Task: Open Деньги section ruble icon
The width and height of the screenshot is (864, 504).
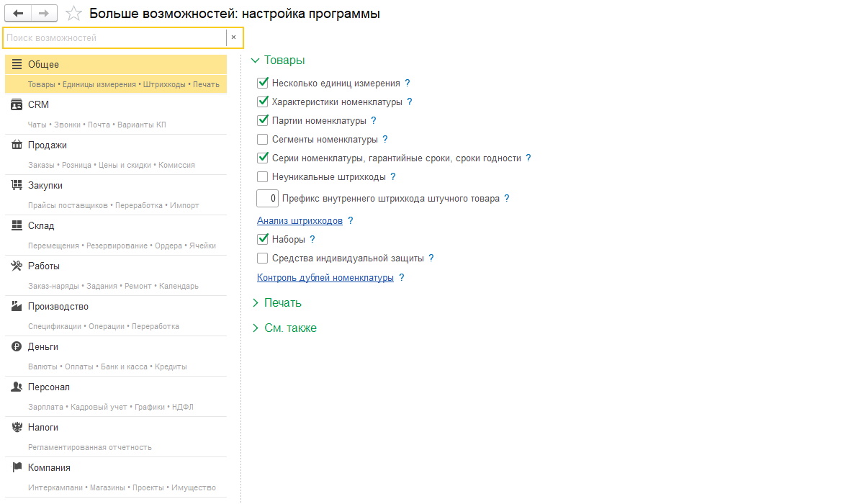Action: tap(17, 347)
